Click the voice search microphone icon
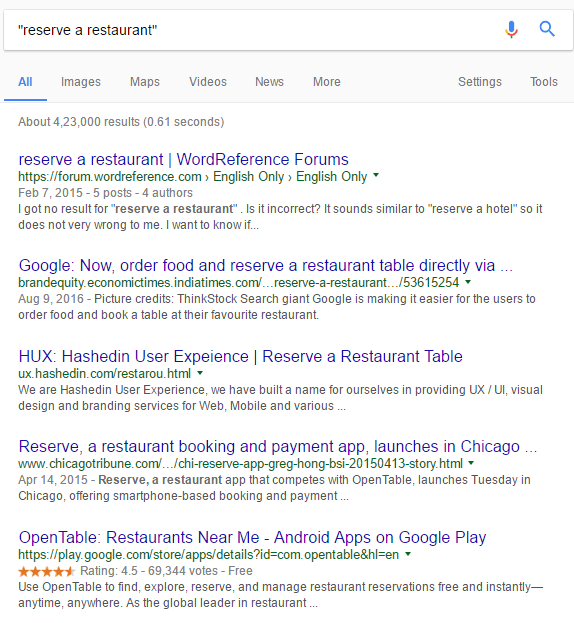The height and width of the screenshot is (623, 574). (x=511, y=29)
